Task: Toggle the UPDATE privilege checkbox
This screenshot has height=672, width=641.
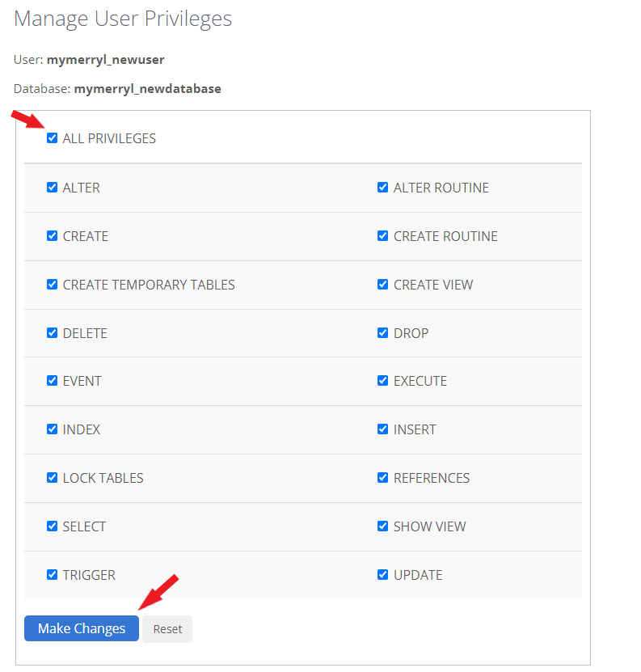Action: tap(382, 574)
